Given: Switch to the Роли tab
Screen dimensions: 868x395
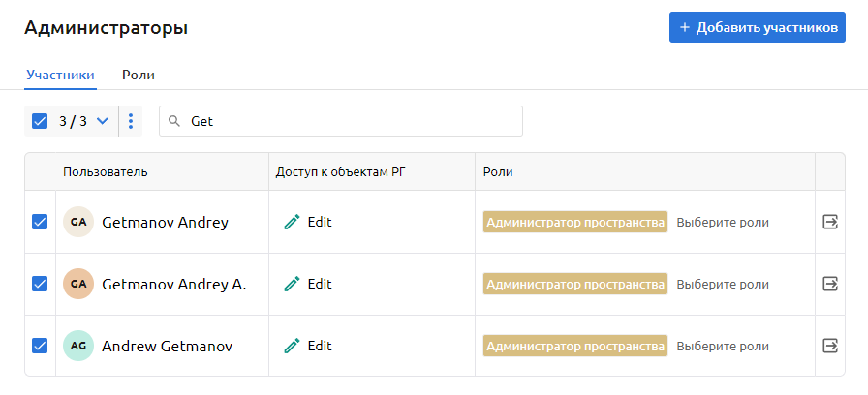Looking at the screenshot, I should tap(139, 75).
